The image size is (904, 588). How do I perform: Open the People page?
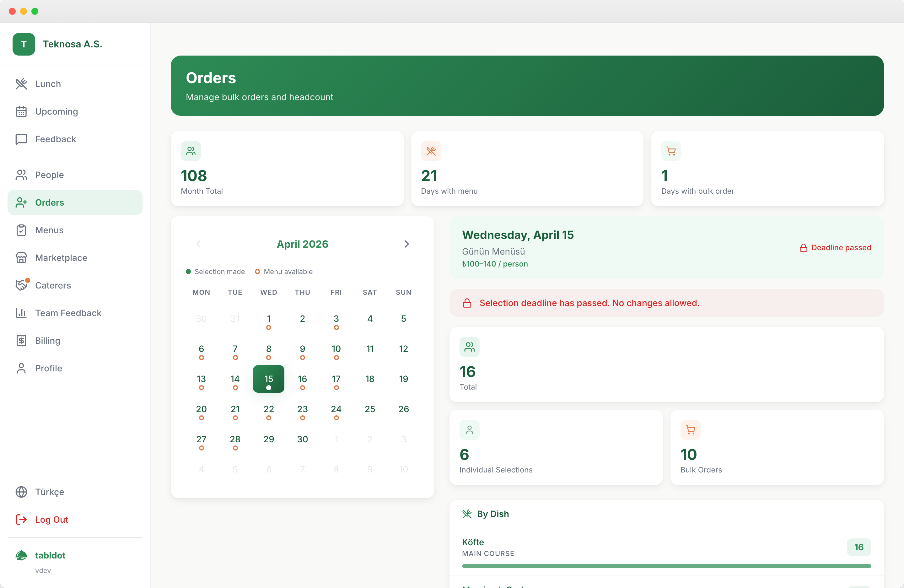(75, 175)
